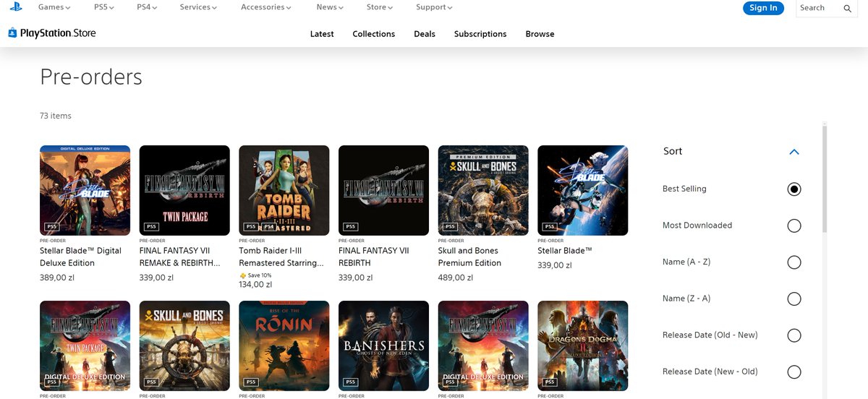
Task: Click the 389,00 zl price
Action: click(x=57, y=278)
